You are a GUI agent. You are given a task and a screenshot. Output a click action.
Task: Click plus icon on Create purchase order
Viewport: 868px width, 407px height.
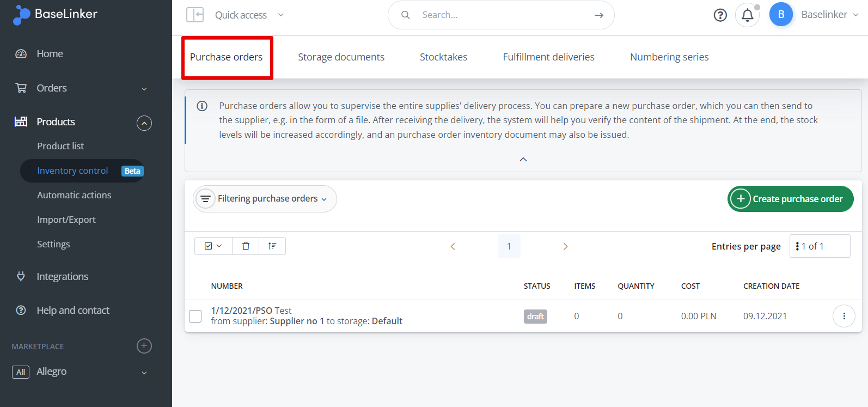[741, 199]
